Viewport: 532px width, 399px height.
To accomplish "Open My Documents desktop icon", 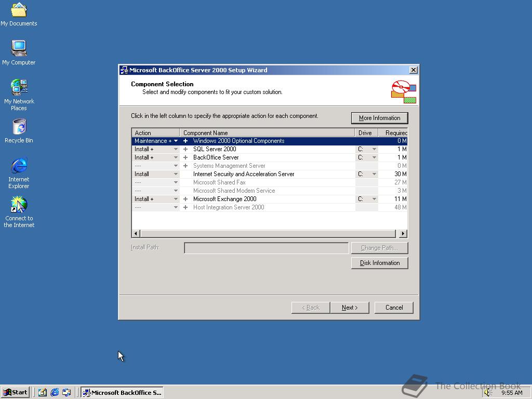I will coord(19,14).
